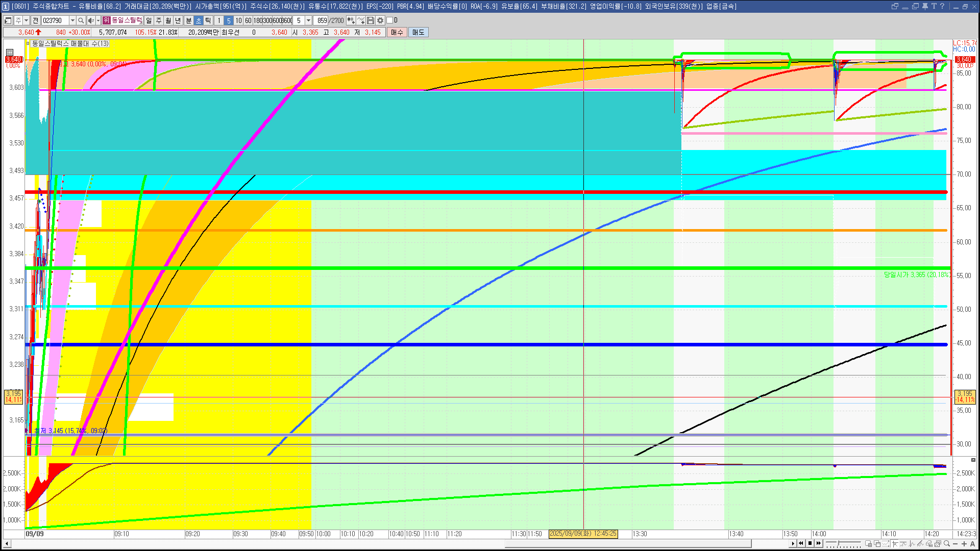Click the plus zoom-in icon bottom right
This screenshot has height=551, width=980.
[964, 543]
